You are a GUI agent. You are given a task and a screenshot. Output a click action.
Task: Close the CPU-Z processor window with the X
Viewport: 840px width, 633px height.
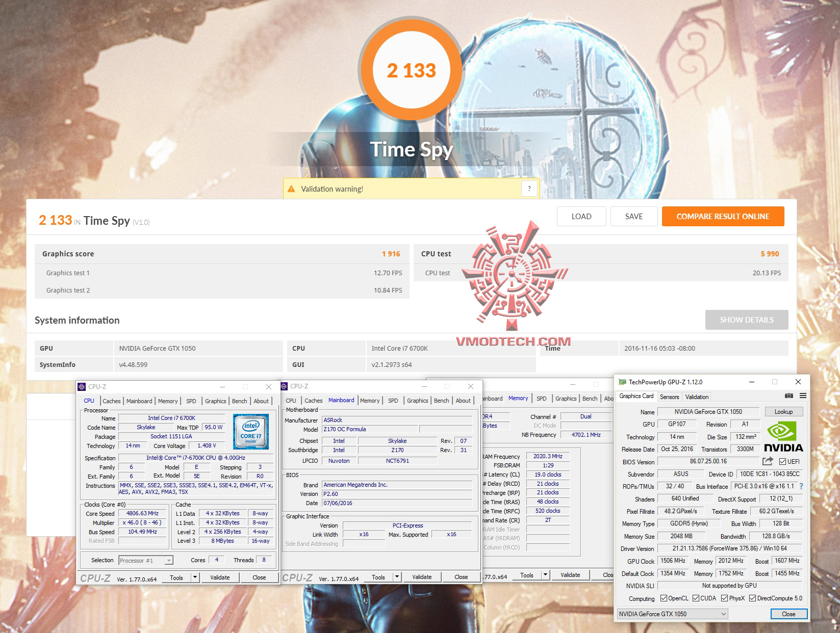269,387
